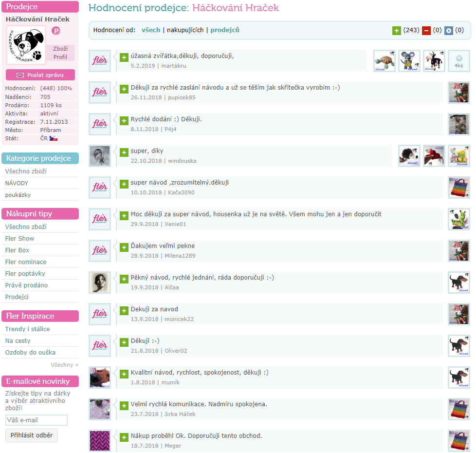Image resolution: width=476 pixels, height=453 pixels.
Task: Click martakru's Fler avatar icon
Action: click(100, 61)
